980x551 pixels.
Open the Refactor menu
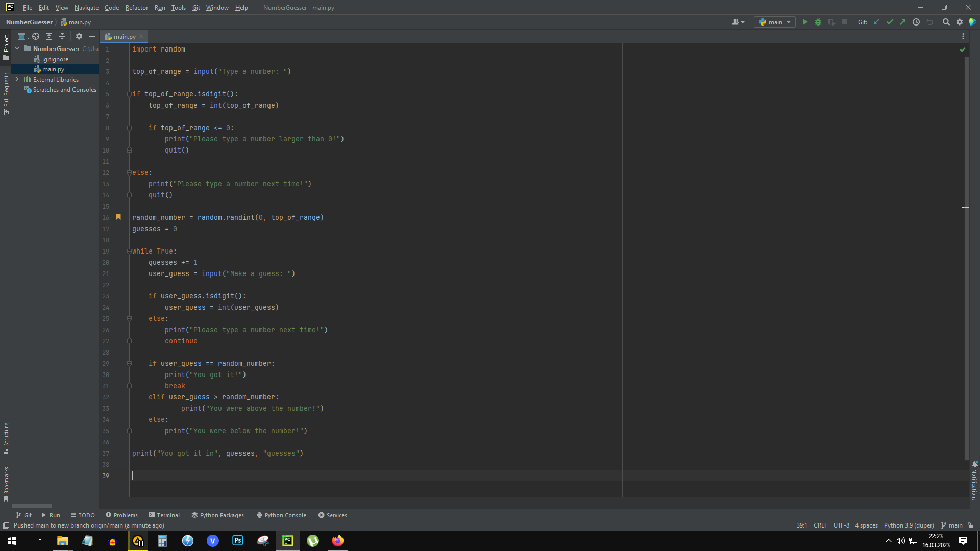click(136, 8)
